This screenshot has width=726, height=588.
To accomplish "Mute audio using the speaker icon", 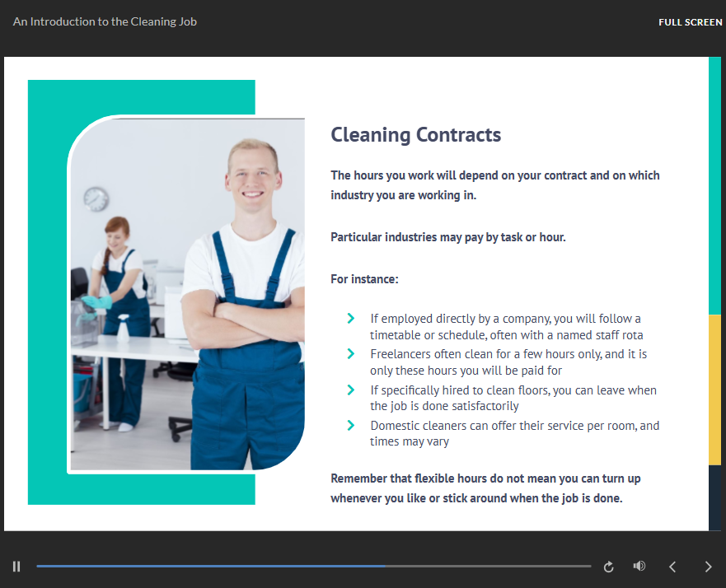I will 639,567.
